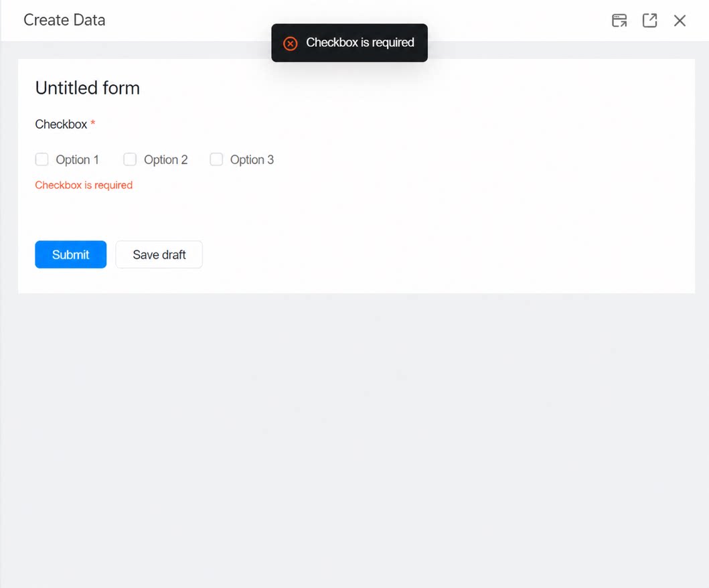709x588 pixels.
Task: Click red error icon in toast
Action: point(291,44)
